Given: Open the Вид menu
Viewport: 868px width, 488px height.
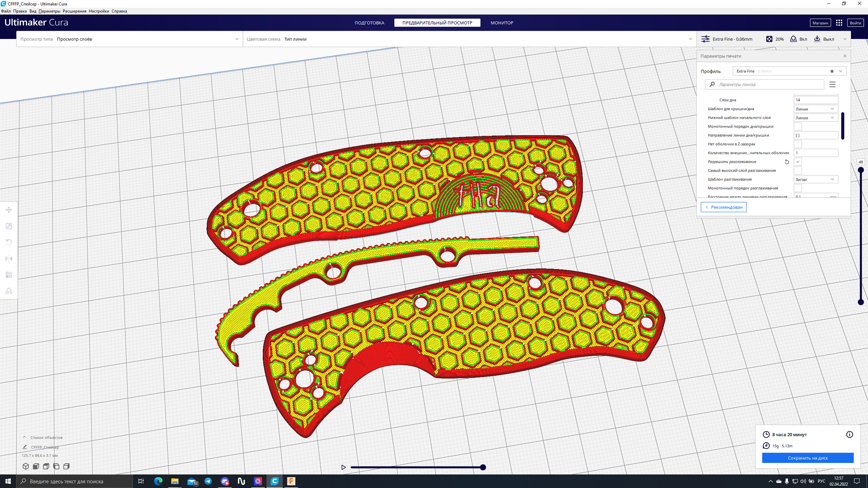Looking at the screenshot, I should (33, 11).
